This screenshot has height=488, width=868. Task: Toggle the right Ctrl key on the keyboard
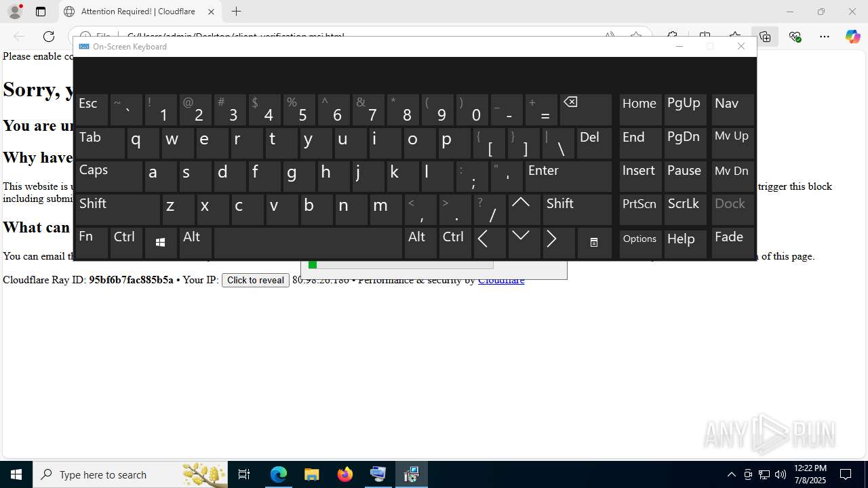click(x=455, y=243)
